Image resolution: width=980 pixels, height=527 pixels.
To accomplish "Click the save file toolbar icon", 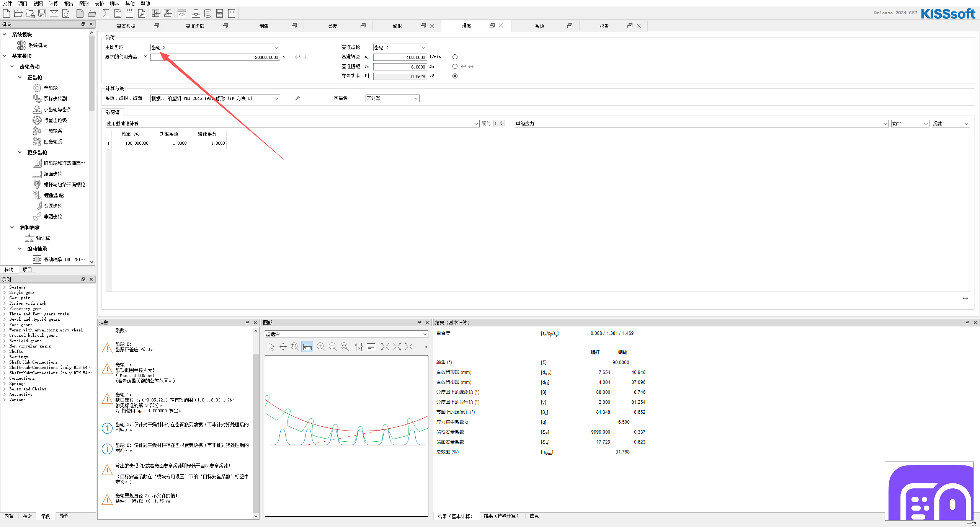I will tap(42, 14).
